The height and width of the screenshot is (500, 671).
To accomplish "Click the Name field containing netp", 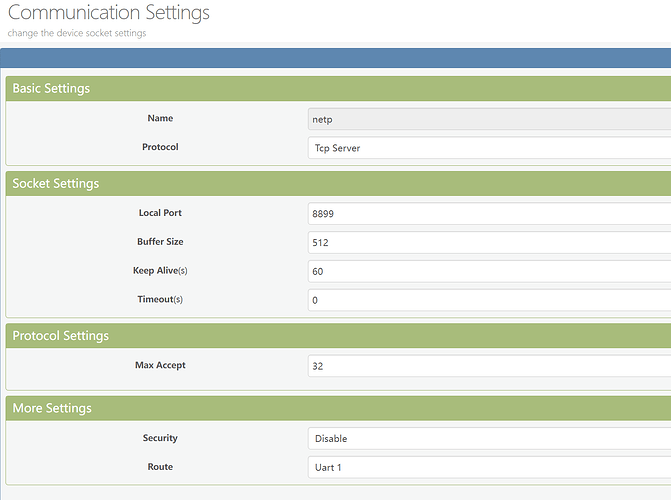I will 489,119.
